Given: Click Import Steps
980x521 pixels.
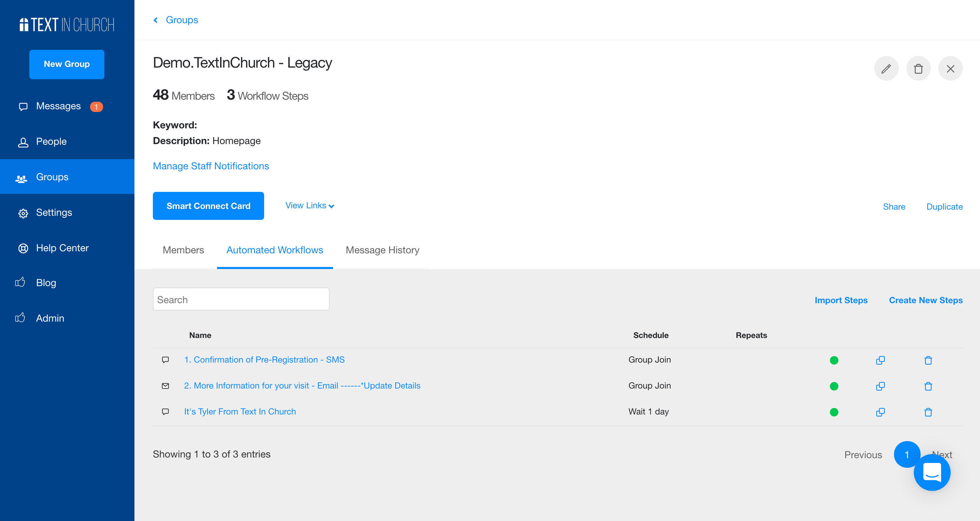Looking at the screenshot, I should coord(841,300).
